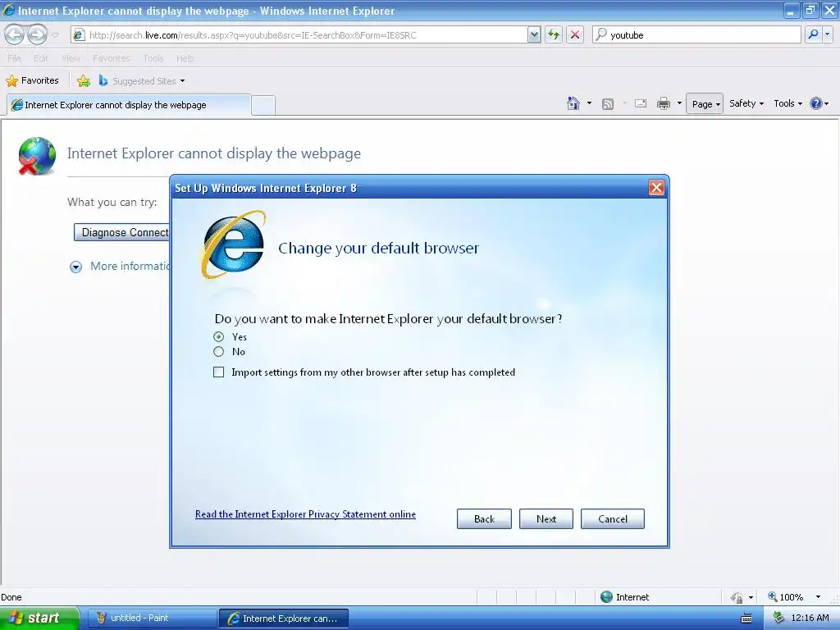840x630 pixels.
Task: Click the Internet Explorer taskbar button
Action: pos(283,619)
